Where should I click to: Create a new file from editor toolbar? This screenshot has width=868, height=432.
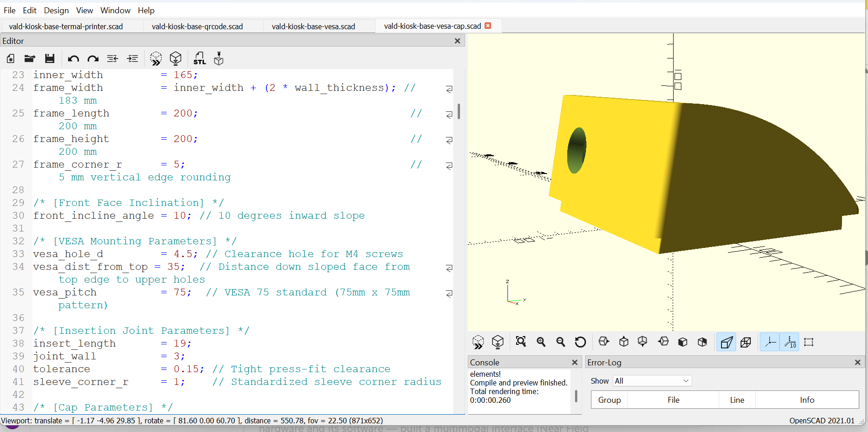[10, 58]
